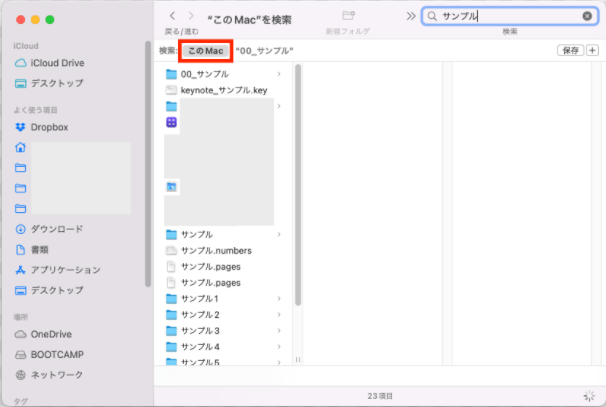
Task: Click the home folder icon
Action: [x=20, y=147]
